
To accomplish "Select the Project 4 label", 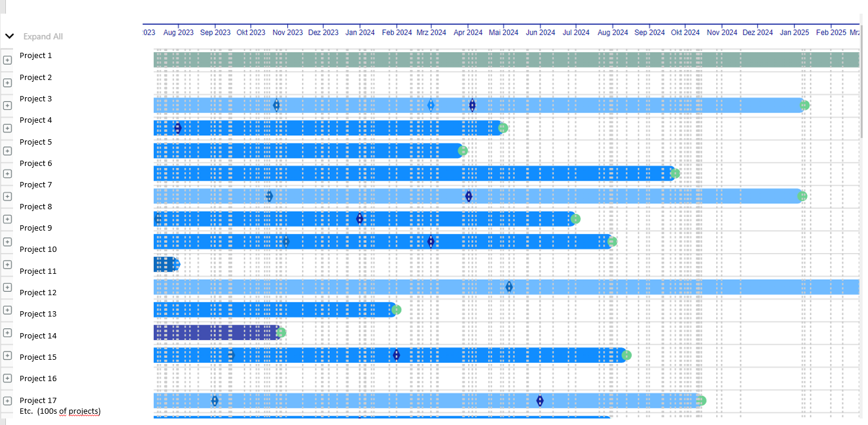I will point(36,120).
